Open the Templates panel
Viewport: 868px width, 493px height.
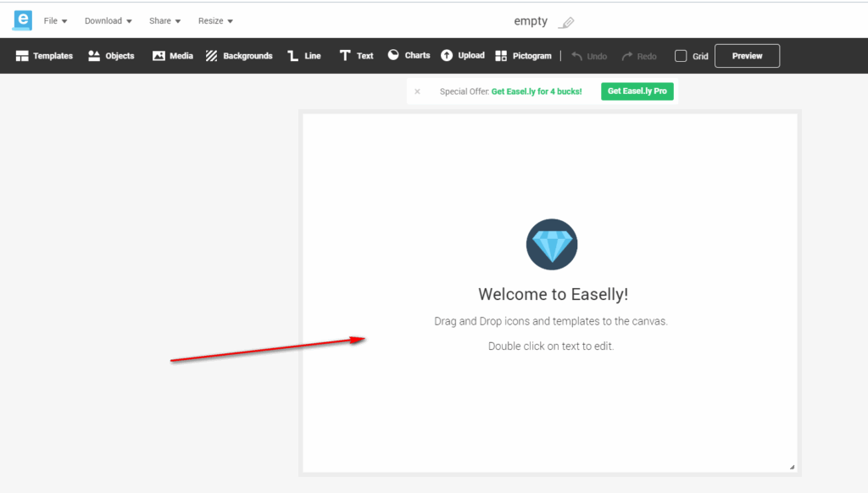tap(44, 56)
